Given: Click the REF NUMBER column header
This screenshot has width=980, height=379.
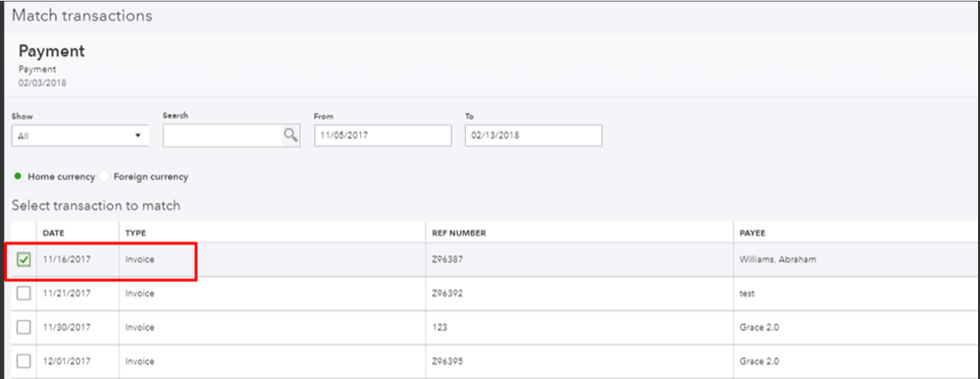Looking at the screenshot, I should coord(459,234).
